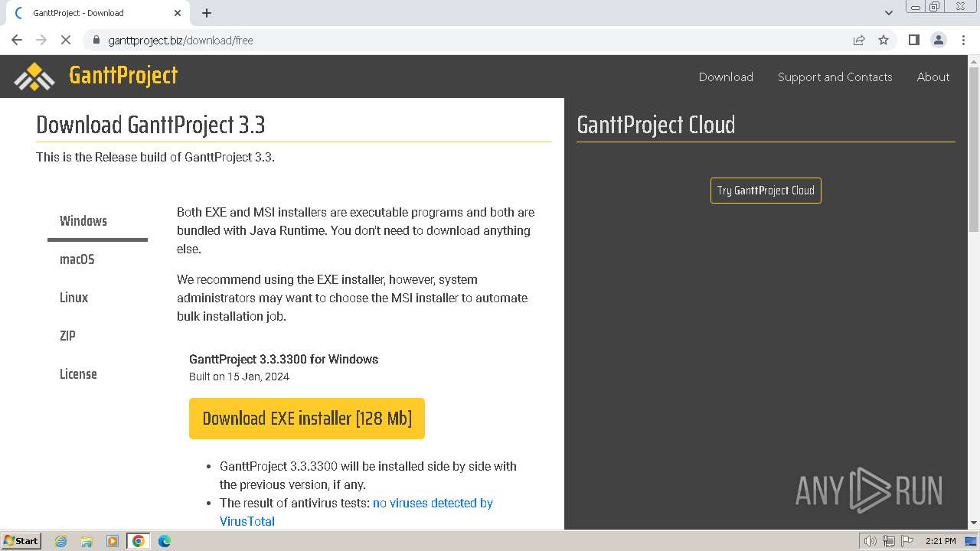Screen dimensions: 980x551
Task: Open the Download nav menu item
Action: 726,77
